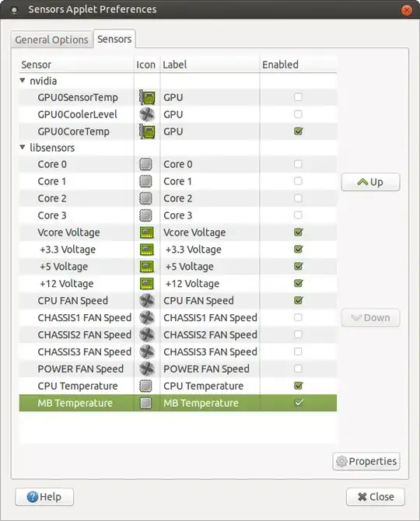Uncheck the Vcore Voltage enabled checkbox

coord(298,232)
